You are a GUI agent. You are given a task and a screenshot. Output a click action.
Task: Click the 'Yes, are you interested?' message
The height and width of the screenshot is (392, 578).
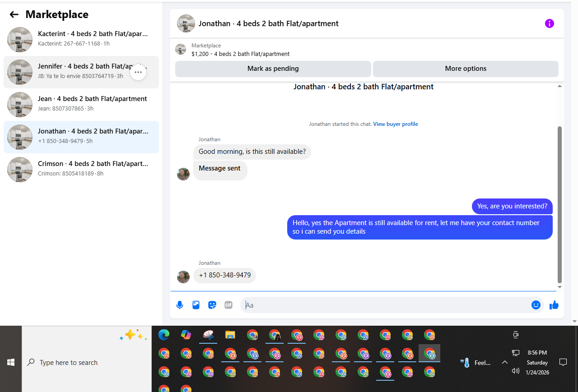click(512, 206)
